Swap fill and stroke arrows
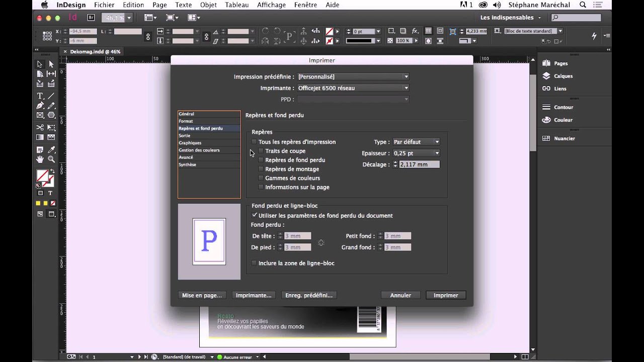The height and width of the screenshot is (362, 644). pos(52,172)
